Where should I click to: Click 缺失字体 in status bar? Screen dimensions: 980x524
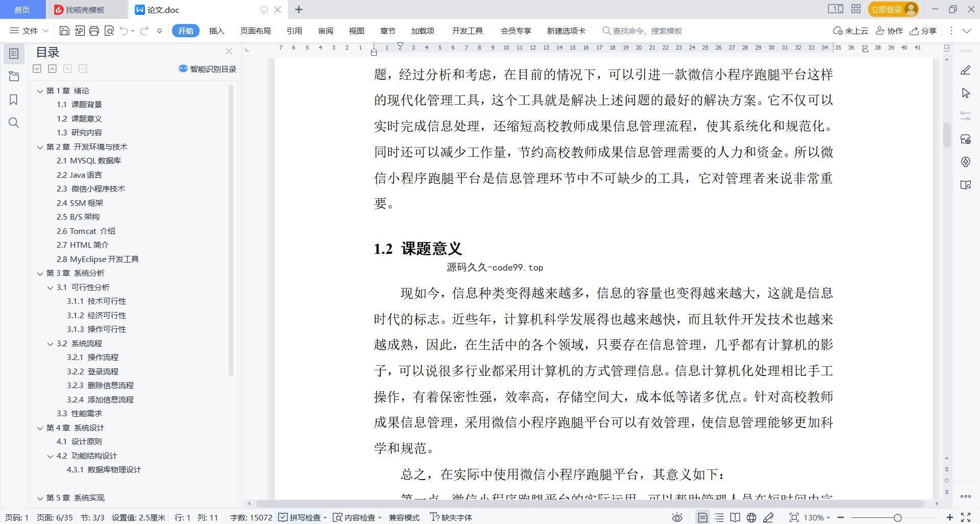tap(451, 517)
